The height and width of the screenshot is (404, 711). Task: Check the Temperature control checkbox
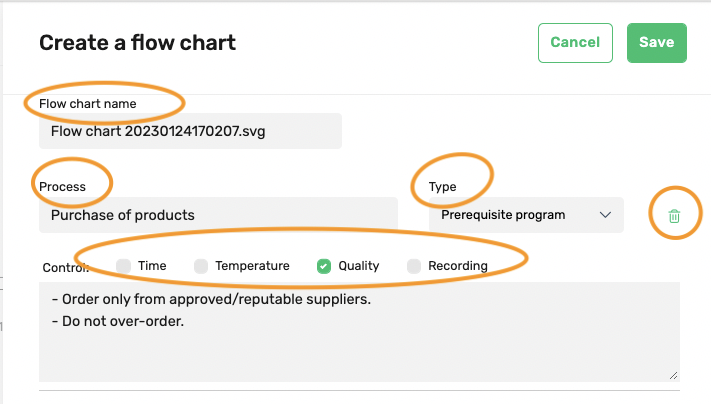201,266
